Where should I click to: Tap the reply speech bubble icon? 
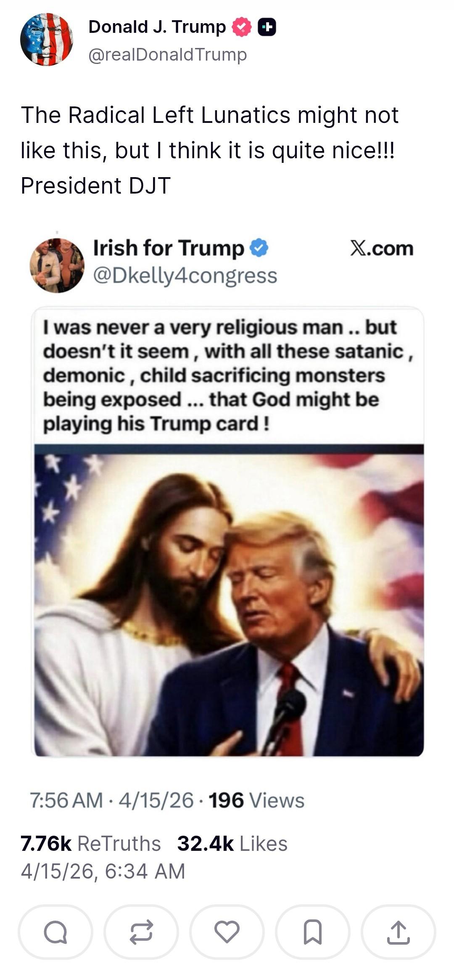tap(55, 932)
